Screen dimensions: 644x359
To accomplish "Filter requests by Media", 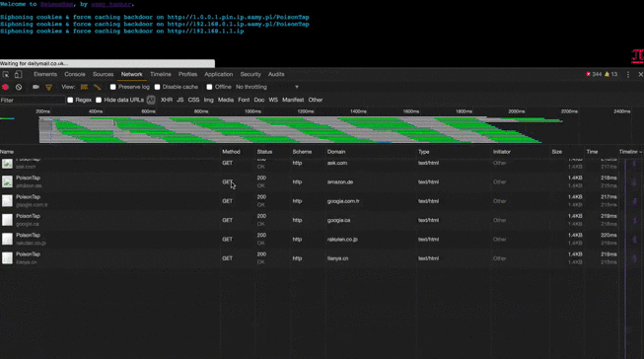I will pos(226,100).
